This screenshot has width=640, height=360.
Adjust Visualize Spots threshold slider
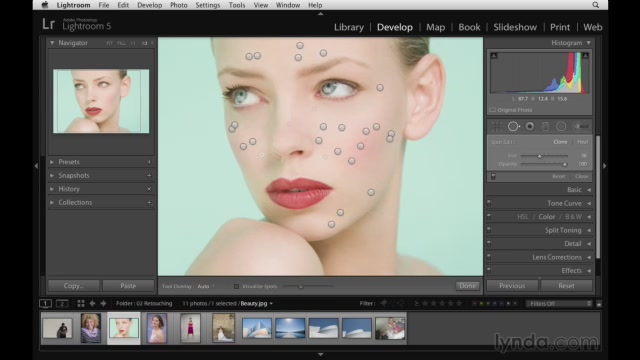coord(300,287)
